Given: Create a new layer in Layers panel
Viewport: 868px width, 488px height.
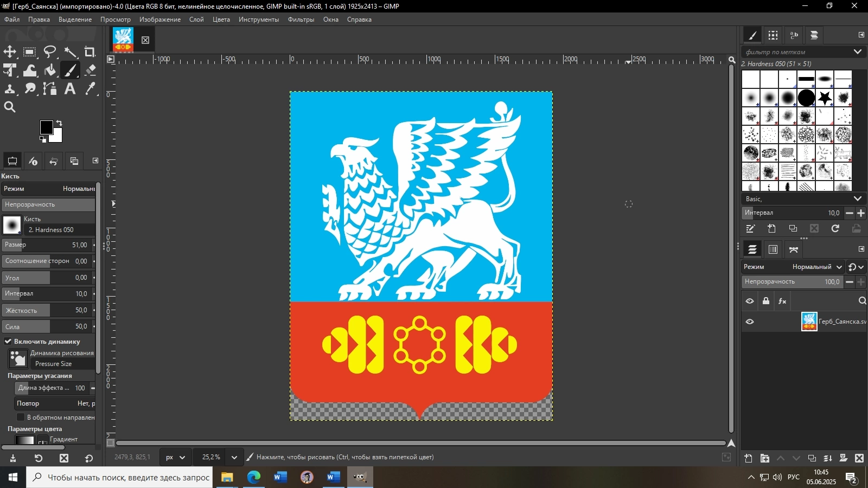Looking at the screenshot, I should (748, 458).
